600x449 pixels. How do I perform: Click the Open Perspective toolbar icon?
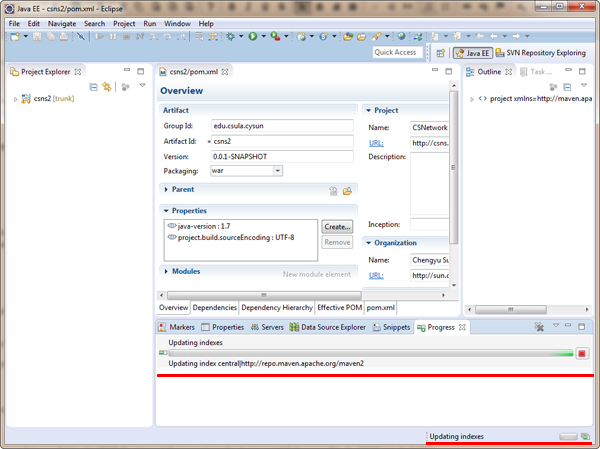(441, 53)
